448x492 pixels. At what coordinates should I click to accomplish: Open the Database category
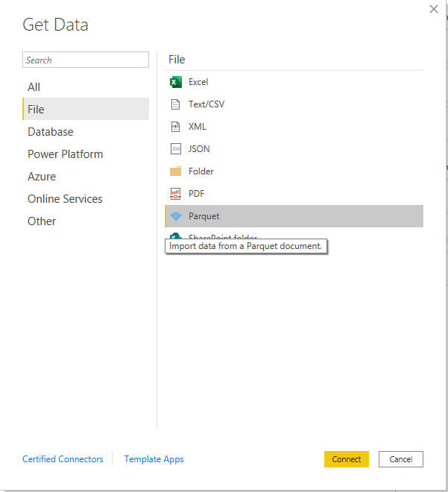86,132
